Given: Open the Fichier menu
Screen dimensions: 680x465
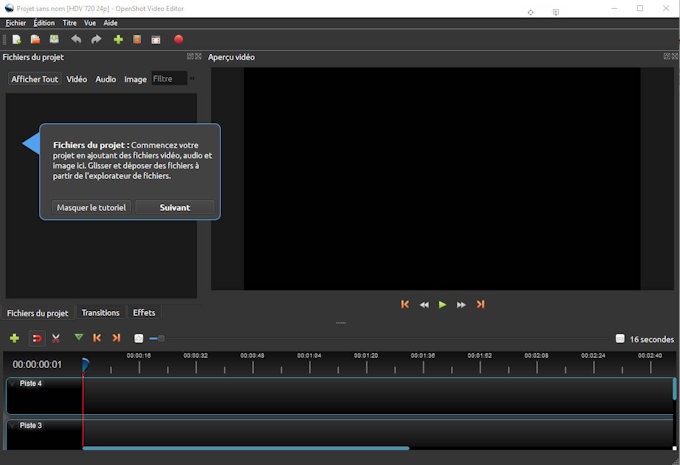Looking at the screenshot, I should [16, 23].
